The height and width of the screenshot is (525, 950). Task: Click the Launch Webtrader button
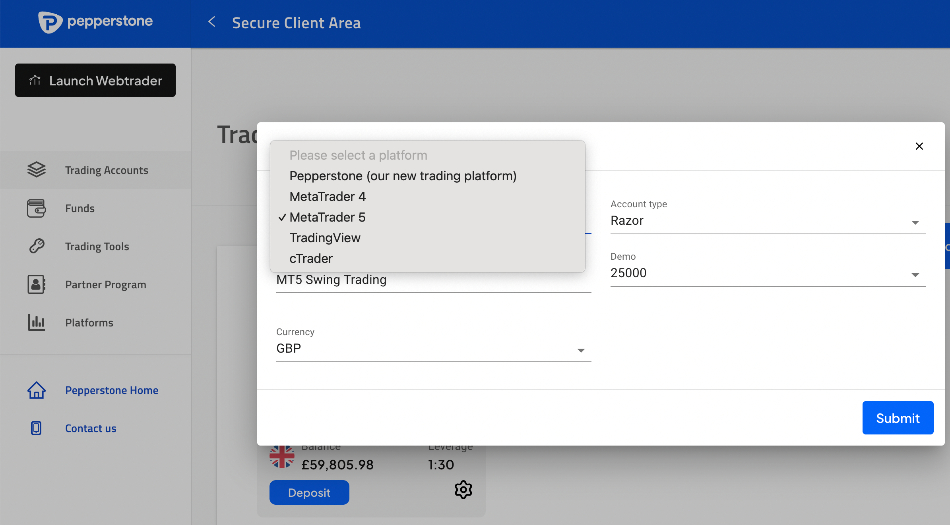point(95,80)
